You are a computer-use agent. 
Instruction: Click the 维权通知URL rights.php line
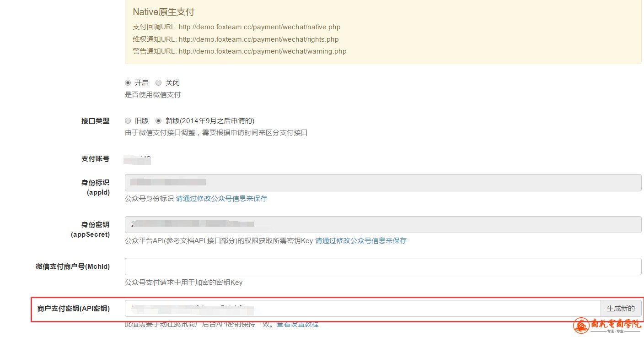(x=236, y=39)
